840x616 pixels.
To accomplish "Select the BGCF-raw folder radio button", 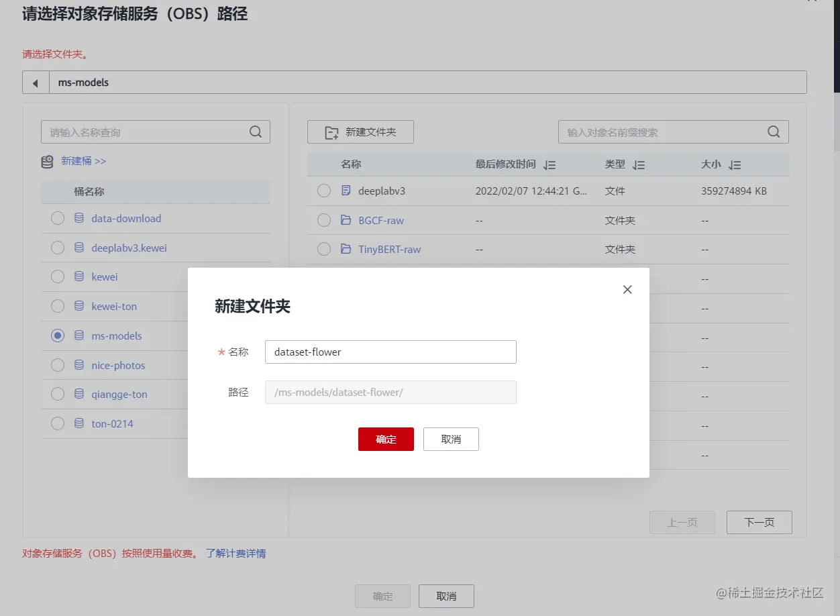I will click(x=324, y=220).
